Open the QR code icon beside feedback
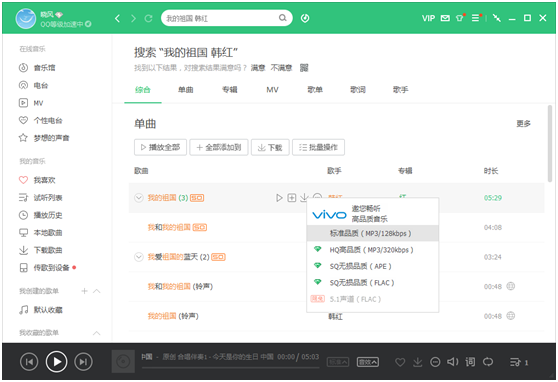Image resolution: width=558 pixels, height=382 pixels. pyautogui.click(x=304, y=68)
